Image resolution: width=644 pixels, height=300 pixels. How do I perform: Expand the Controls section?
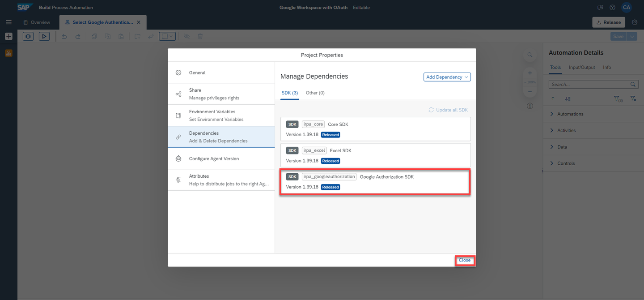(x=593, y=163)
